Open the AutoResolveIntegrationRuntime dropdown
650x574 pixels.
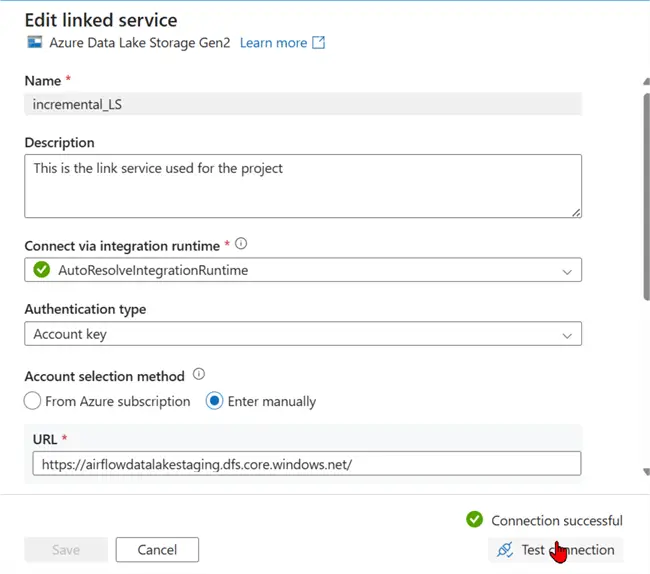click(302, 270)
